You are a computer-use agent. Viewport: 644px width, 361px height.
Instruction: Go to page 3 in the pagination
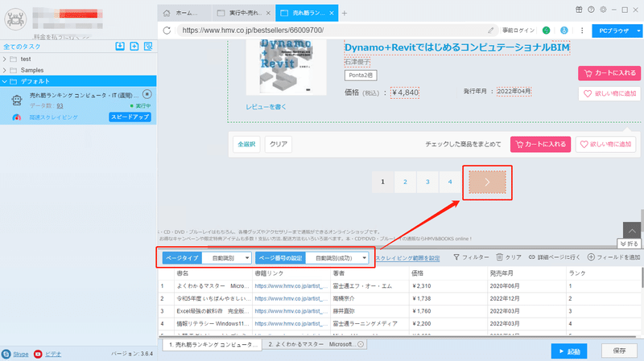(x=427, y=182)
